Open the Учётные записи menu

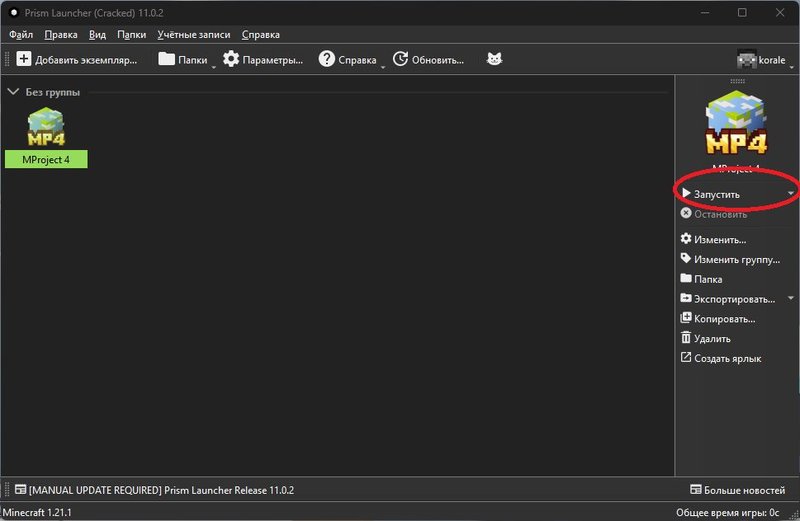tap(194, 35)
